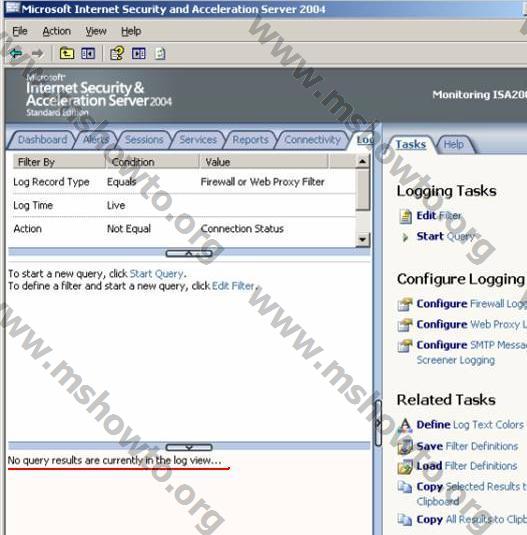527x535 pixels.
Task: Collapse the task pane with the side handle
Action: (x=378, y=423)
